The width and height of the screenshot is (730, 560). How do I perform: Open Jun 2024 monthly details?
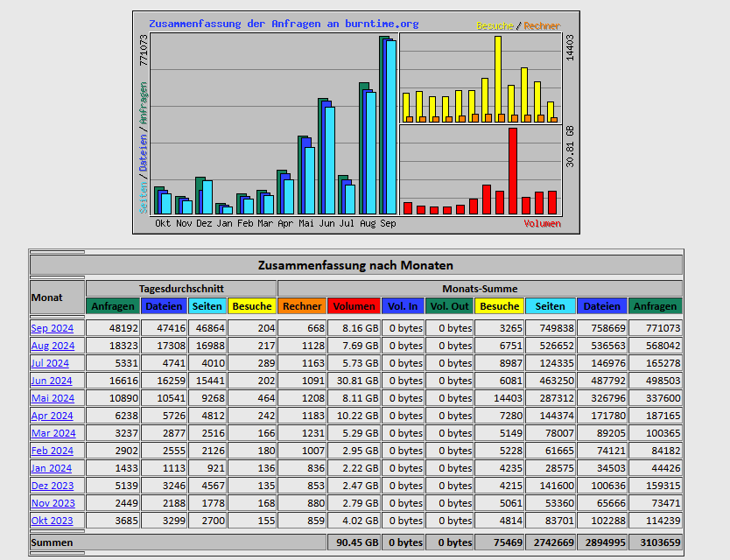pos(52,381)
